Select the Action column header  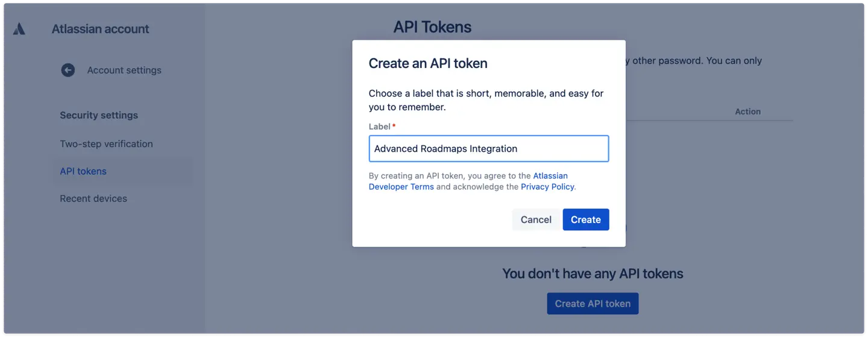(x=747, y=111)
